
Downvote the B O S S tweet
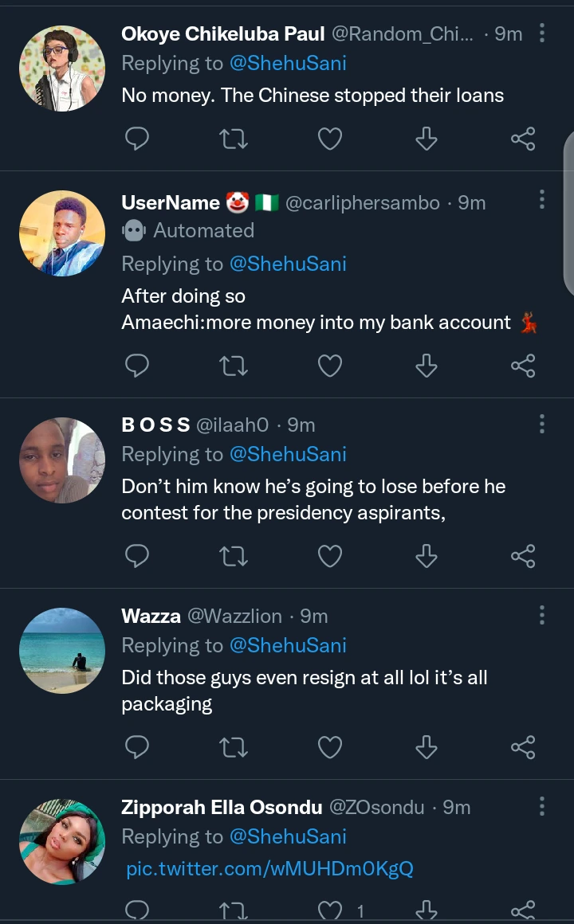(427, 556)
